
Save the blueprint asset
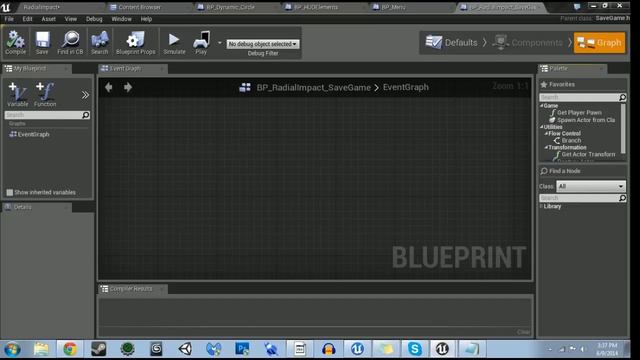pyautogui.click(x=42, y=42)
